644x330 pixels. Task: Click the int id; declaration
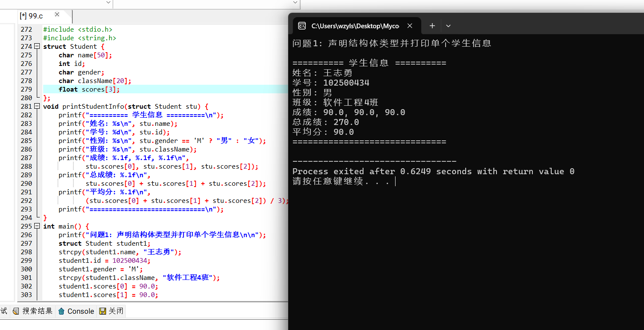coord(72,63)
